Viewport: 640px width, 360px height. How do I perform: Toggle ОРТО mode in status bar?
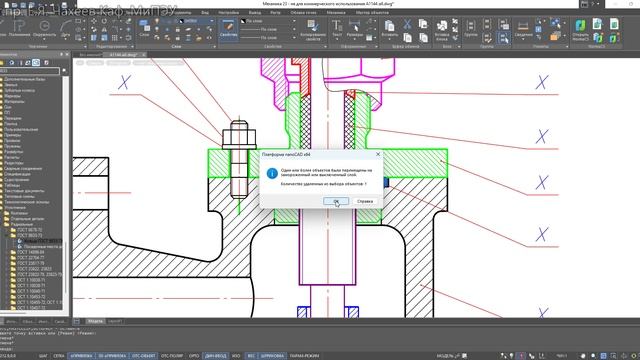(194, 356)
